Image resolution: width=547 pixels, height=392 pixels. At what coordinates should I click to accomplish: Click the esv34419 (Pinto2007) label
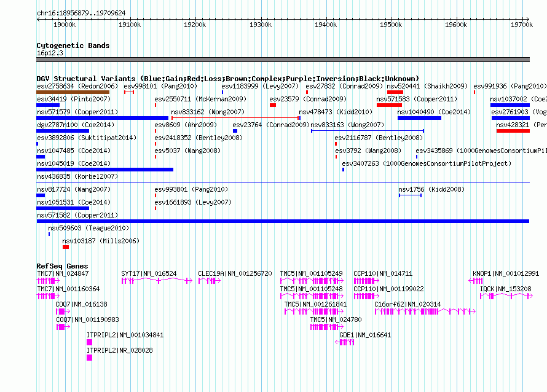(74, 99)
